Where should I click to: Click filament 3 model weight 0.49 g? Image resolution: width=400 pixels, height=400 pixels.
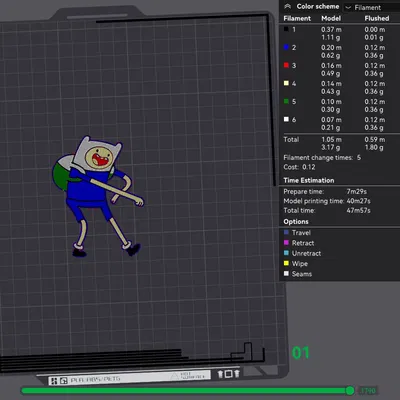(331, 74)
